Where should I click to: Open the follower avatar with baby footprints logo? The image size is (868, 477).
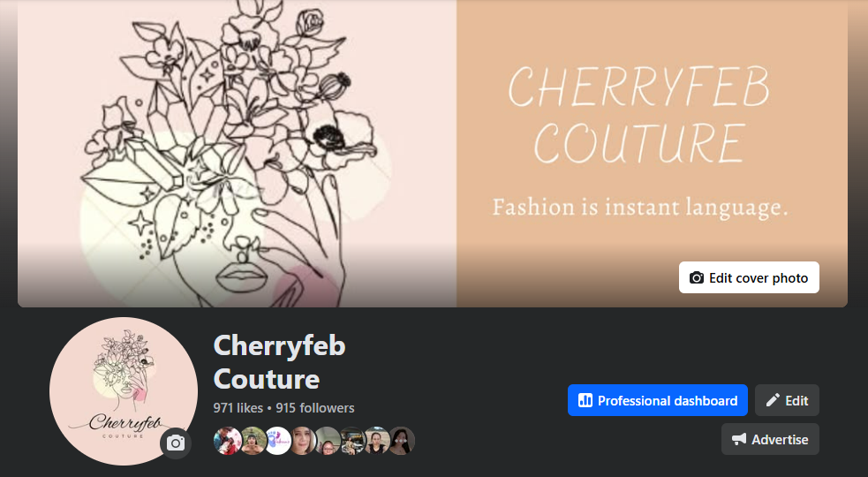[x=278, y=441]
